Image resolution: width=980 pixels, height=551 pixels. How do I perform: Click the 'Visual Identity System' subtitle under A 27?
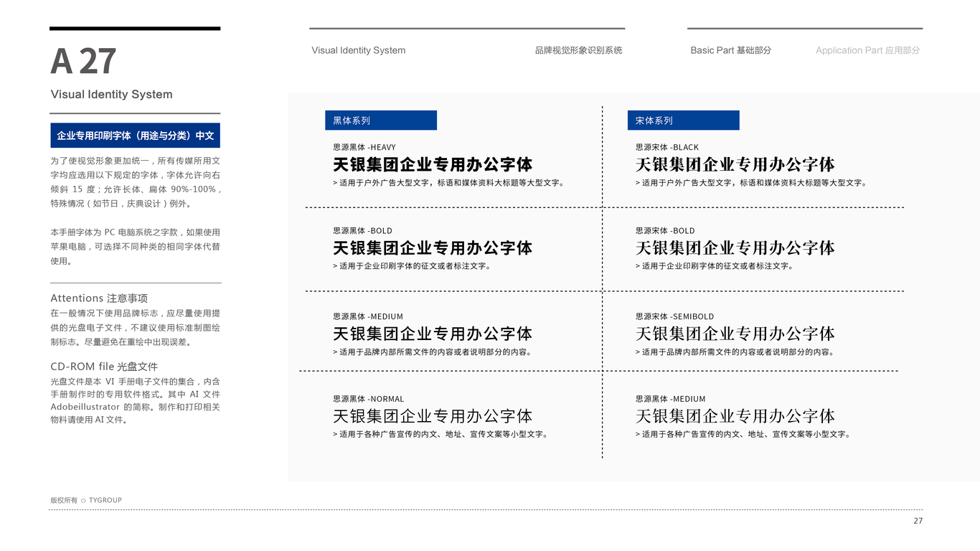tap(111, 95)
